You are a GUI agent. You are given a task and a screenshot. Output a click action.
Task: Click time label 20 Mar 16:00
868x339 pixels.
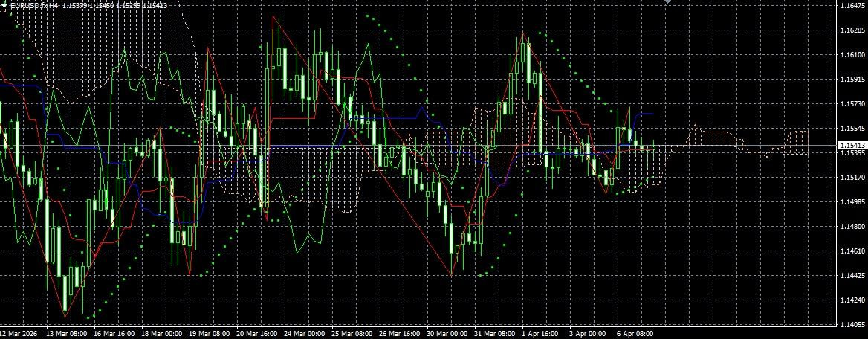tap(257, 334)
